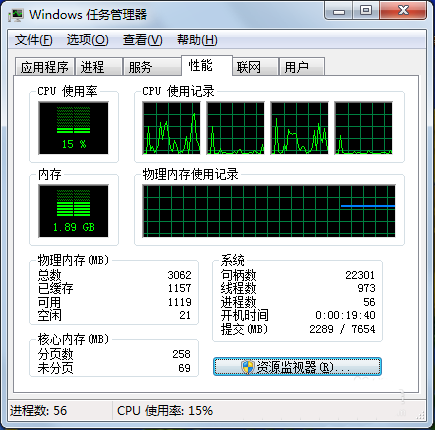Open the 帮助(H) menu
Viewport: 435px width, 430px height.
197,40
